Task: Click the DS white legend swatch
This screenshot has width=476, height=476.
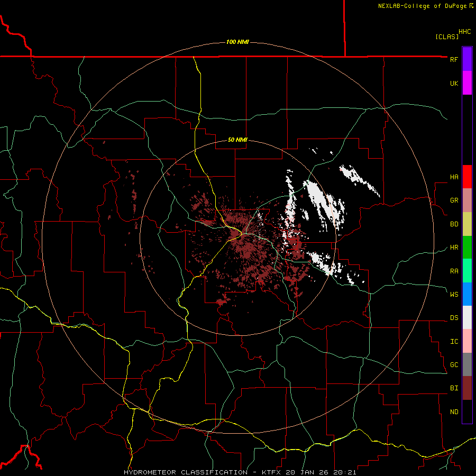Action: (467, 317)
